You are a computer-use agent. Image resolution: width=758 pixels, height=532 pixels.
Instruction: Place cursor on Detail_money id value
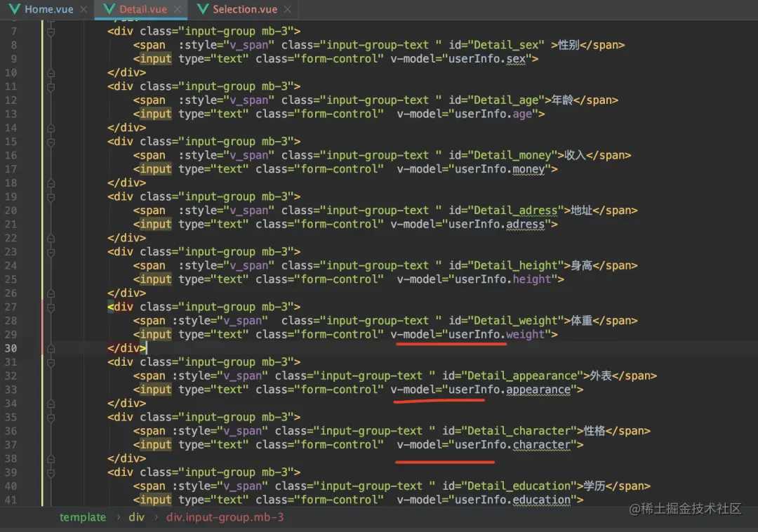point(512,155)
